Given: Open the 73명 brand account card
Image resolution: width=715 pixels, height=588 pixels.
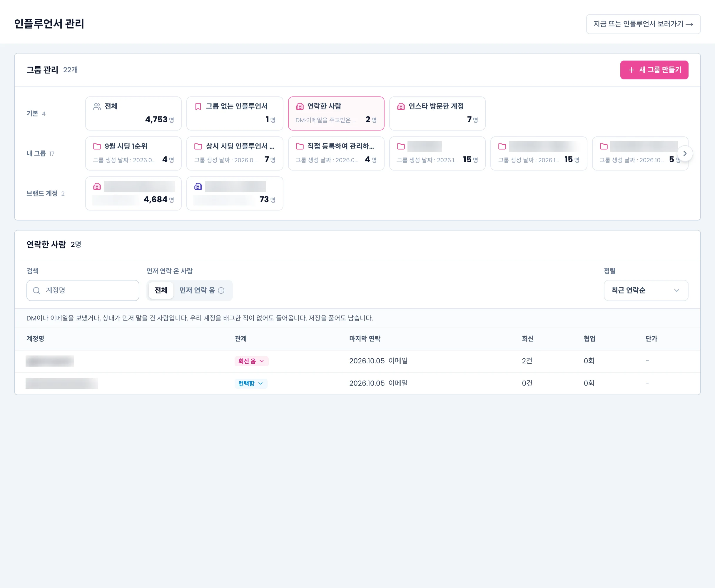Looking at the screenshot, I should point(235,193).
